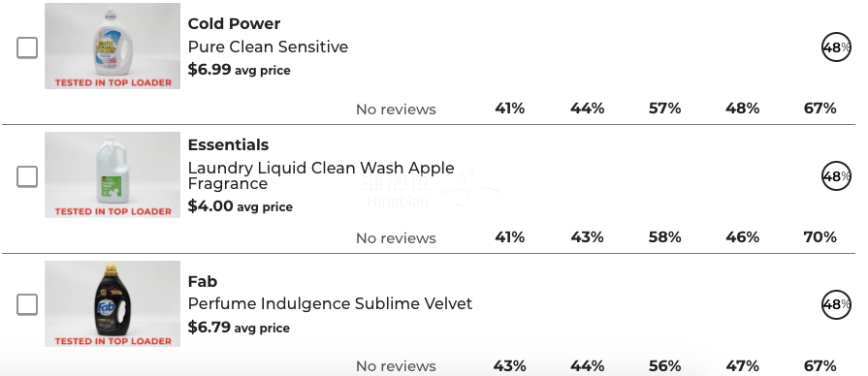The height and width of the screenshot is (376, 868).
Task: Tick the Fab compare checkbox
Action: click(x=27, y=304)
